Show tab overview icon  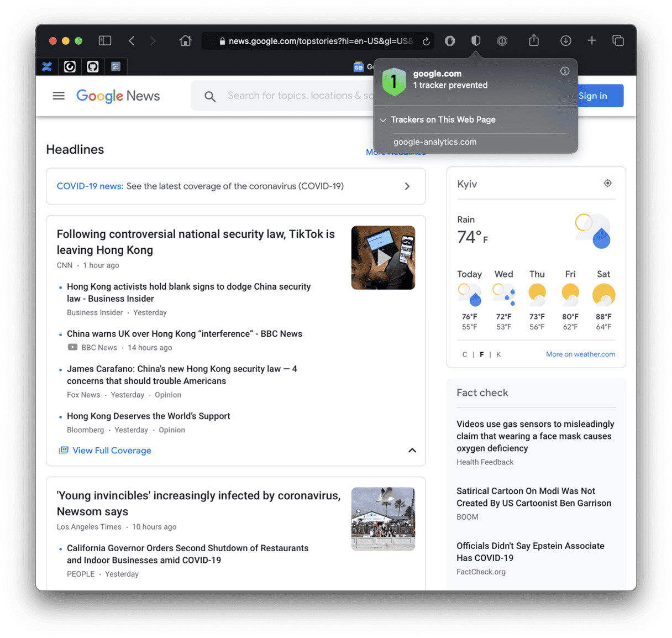(618, 40)
